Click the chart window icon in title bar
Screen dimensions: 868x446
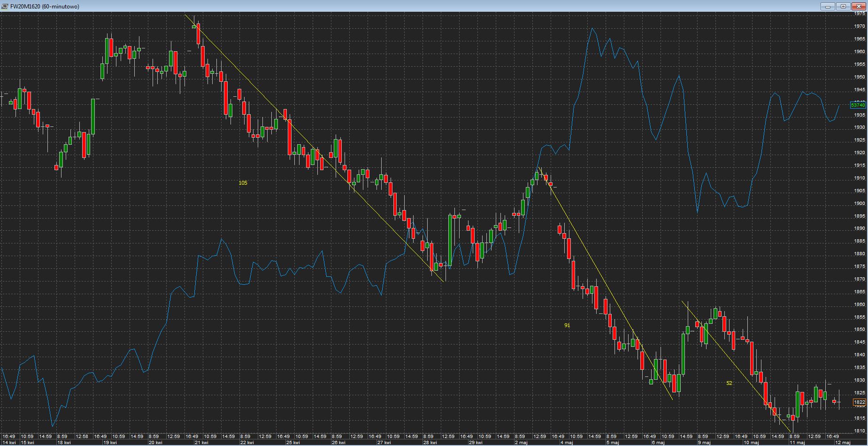[x=5, y=6]
